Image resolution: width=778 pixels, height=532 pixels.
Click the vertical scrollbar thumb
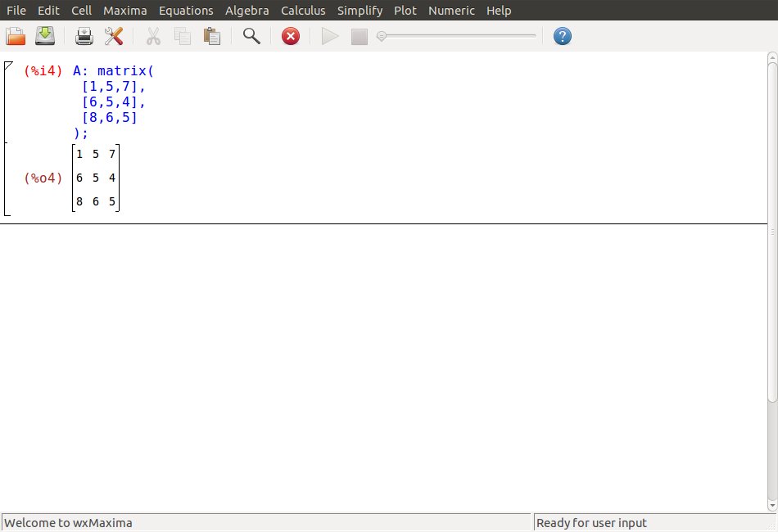[772, 232]
